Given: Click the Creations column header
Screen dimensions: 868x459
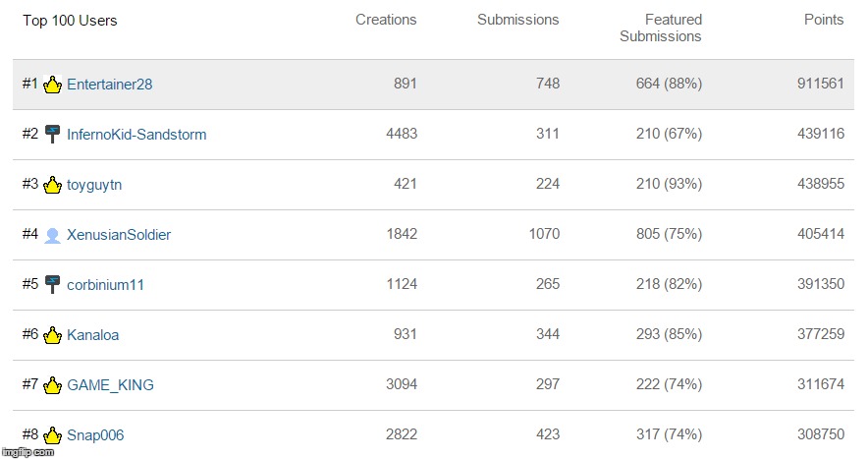Looking at the screenshot, I should click(x=386, y=20).
